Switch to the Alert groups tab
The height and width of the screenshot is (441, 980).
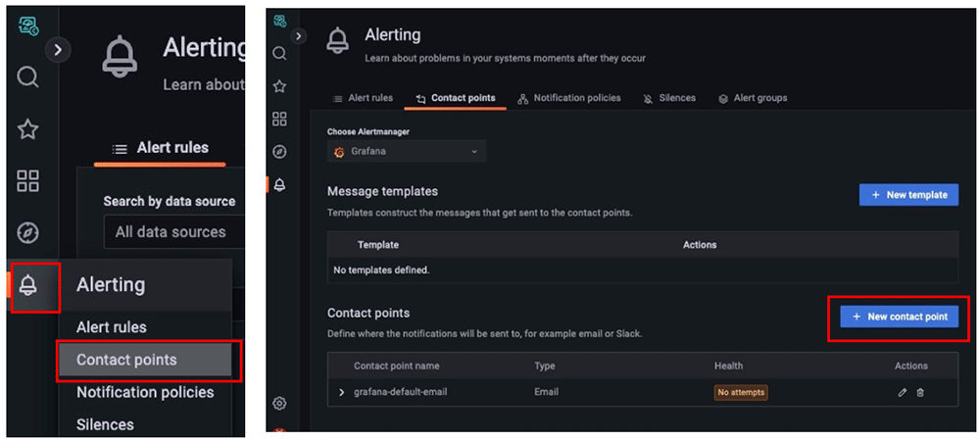pyautogui.click(x=753, y=98)
